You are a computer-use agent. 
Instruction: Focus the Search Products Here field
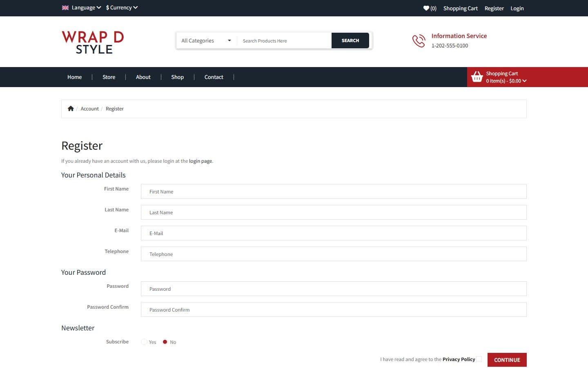(284, 40)
